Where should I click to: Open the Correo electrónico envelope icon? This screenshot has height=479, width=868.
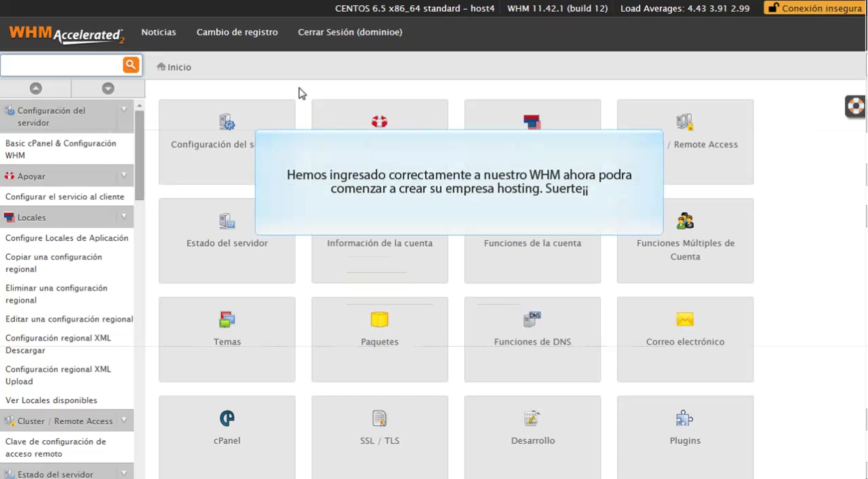(x=685, y=319)
